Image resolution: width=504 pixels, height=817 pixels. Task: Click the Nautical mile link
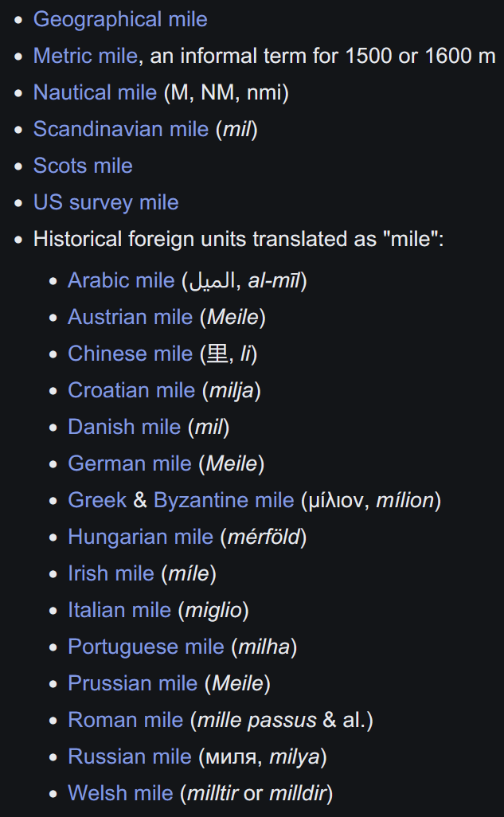pyautogui.click(x=95, y=92)
